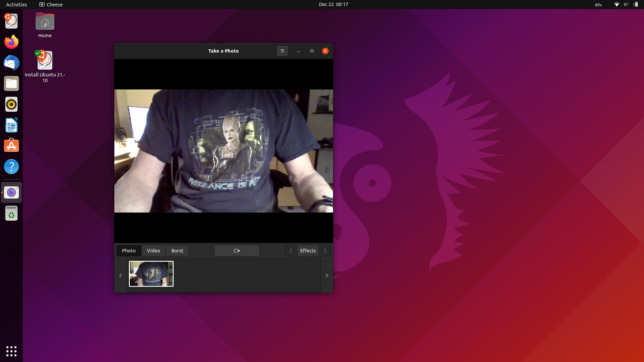
Task: Select the Home folder desktop icon
Action: [45, 25]
